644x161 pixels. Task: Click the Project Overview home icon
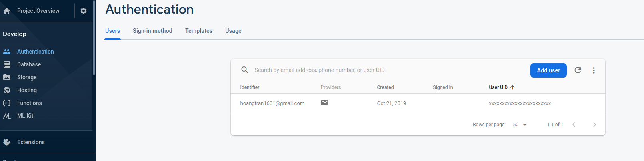[7, 11]
